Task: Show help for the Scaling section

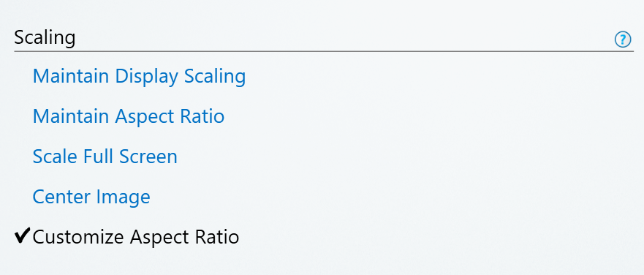Action: click(623, 39)
